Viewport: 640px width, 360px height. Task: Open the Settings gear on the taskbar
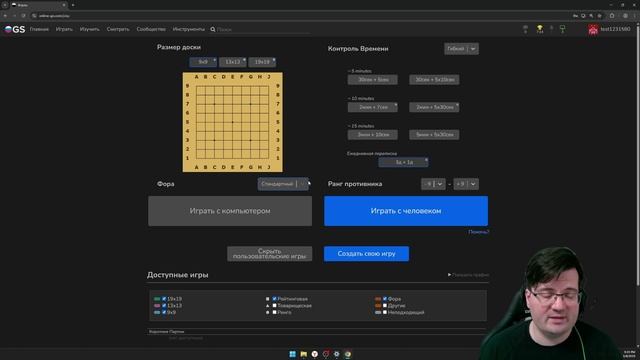point(337,354)
